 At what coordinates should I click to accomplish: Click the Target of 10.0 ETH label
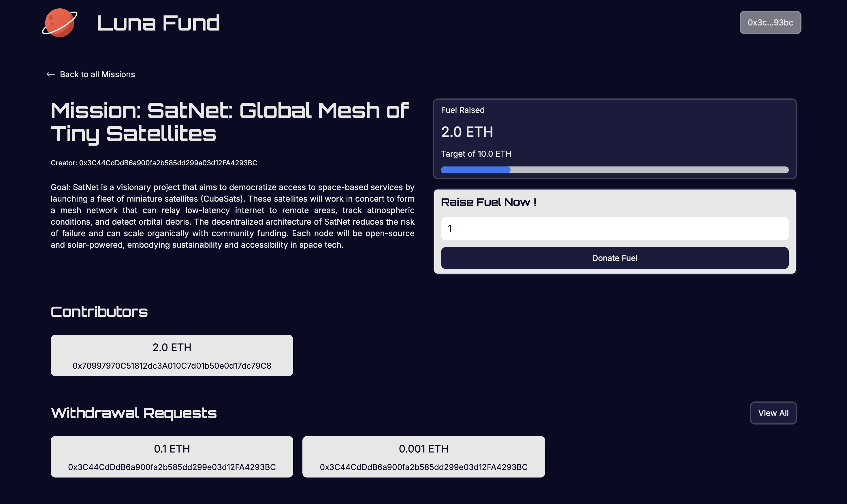click(476, 154)
